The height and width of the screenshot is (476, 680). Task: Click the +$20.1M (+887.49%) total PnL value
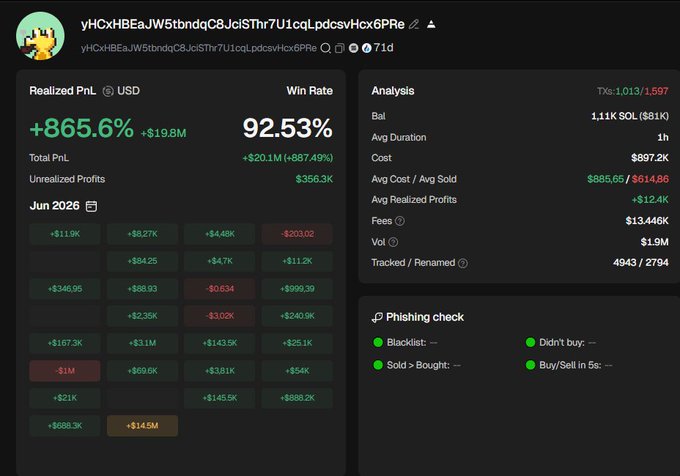tap(288, 158)
